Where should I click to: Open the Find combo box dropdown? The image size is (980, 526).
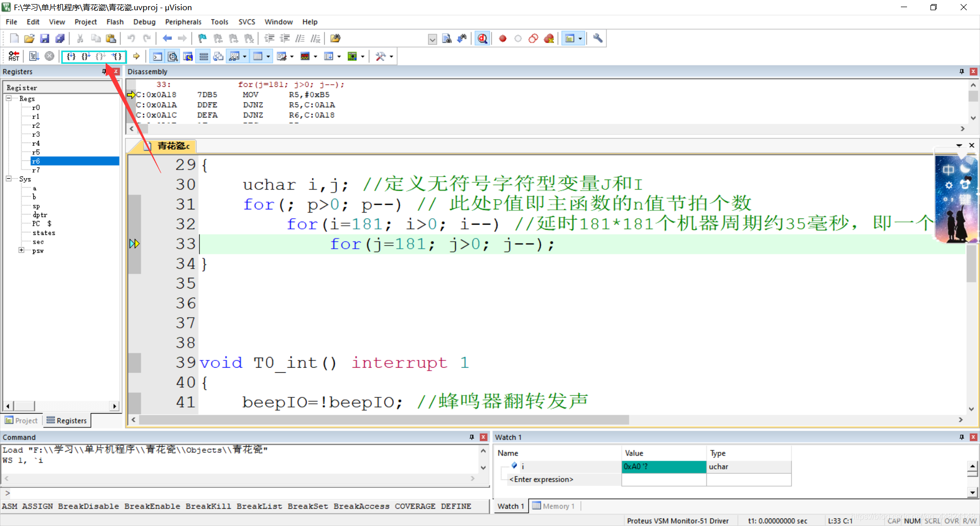[432, 39]
